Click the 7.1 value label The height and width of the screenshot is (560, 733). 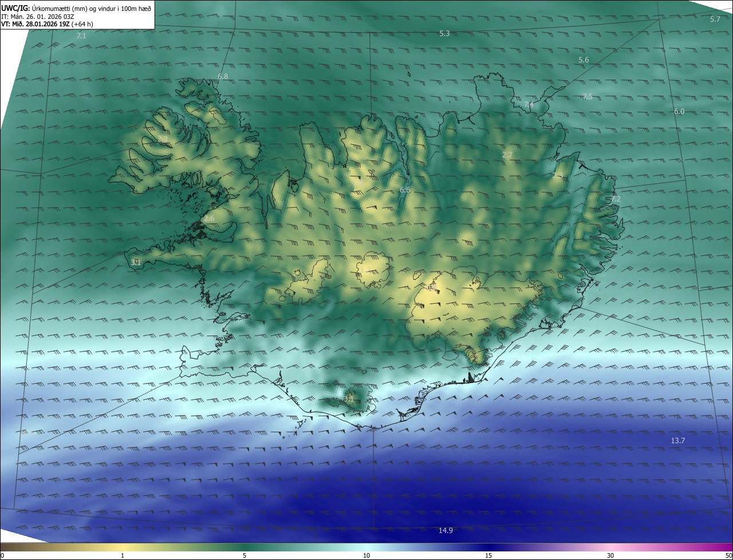click(x=81, y=36)
